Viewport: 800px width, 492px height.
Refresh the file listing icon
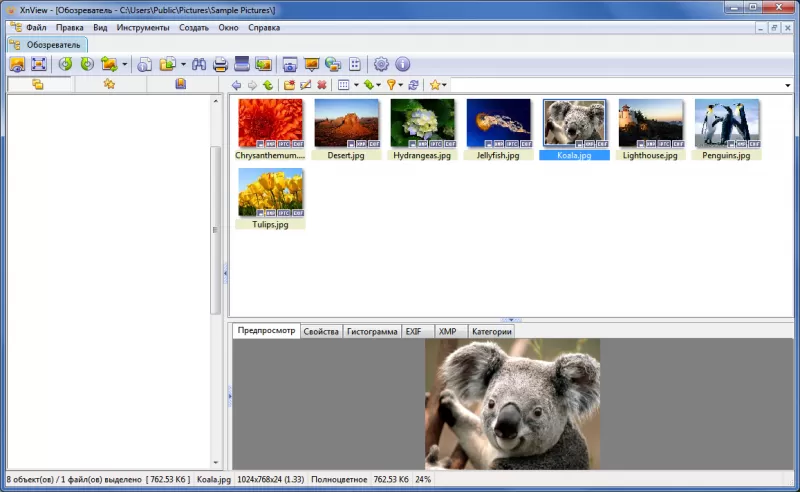tap(414, 85)
